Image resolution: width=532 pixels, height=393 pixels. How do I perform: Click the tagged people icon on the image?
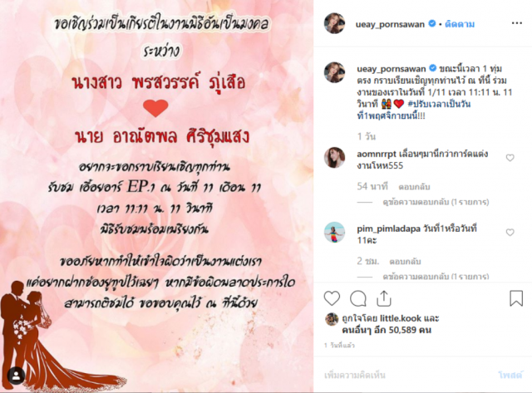point(16,376)
